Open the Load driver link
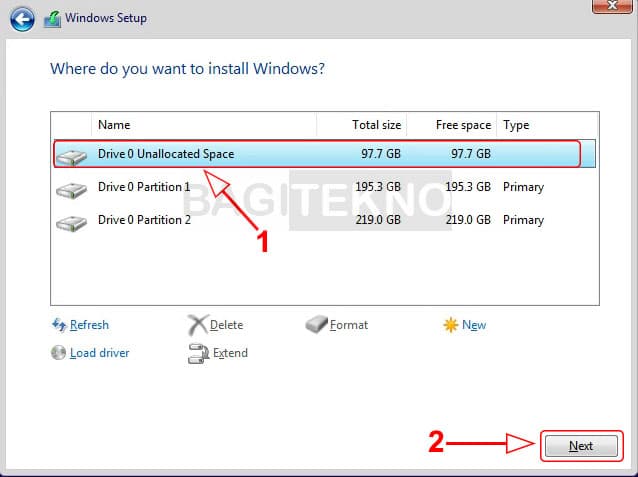This screenshot has width=638, height=477. pos(100,352)
